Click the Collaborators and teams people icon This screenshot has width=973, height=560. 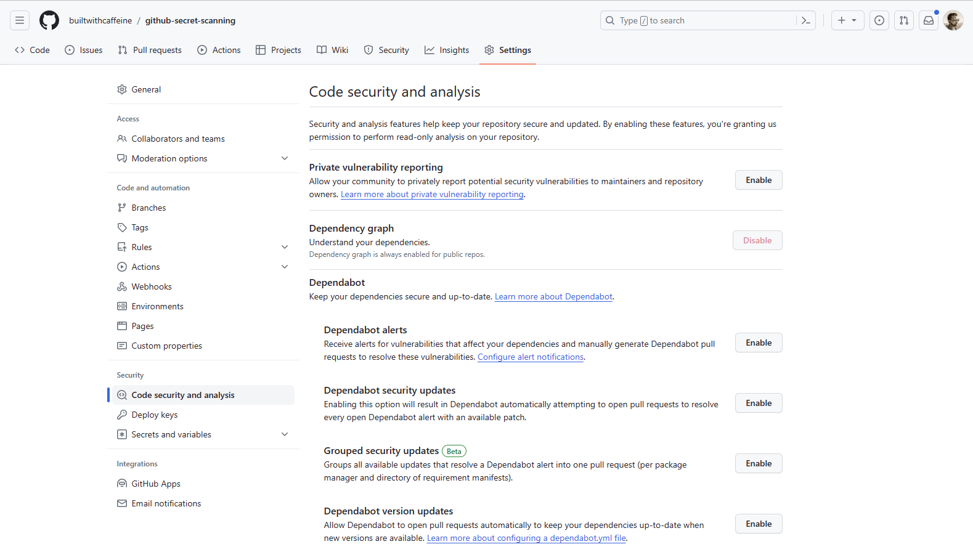point(122,139)
